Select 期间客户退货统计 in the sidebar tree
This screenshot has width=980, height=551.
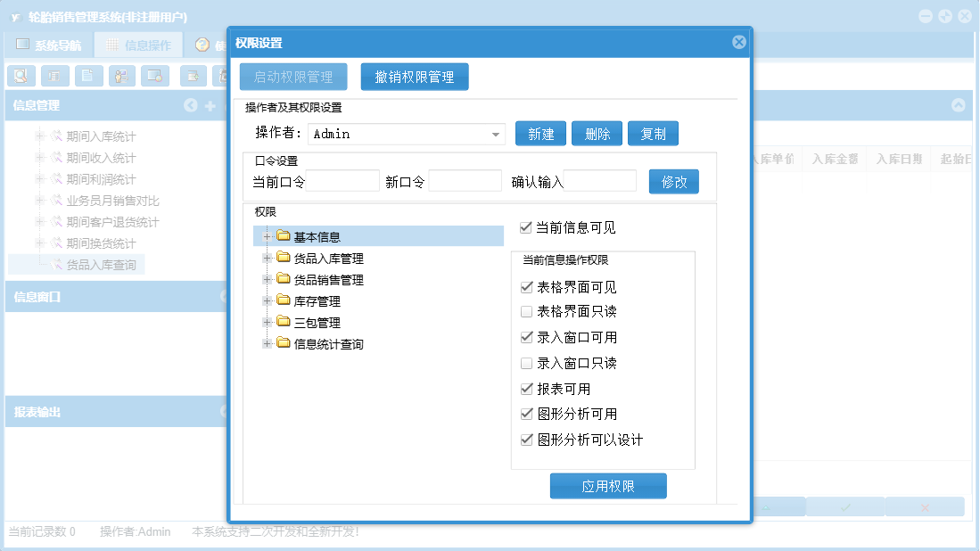112,222
